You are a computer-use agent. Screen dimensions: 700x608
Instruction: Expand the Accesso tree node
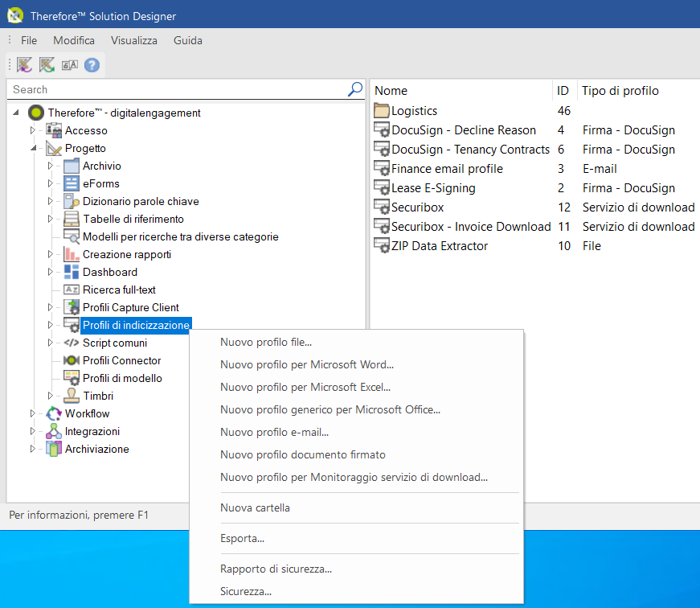(33, 130)
